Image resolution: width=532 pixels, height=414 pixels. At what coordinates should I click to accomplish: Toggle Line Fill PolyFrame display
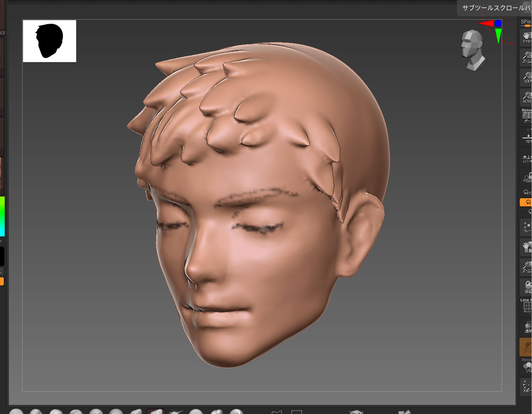coord(527,306)
